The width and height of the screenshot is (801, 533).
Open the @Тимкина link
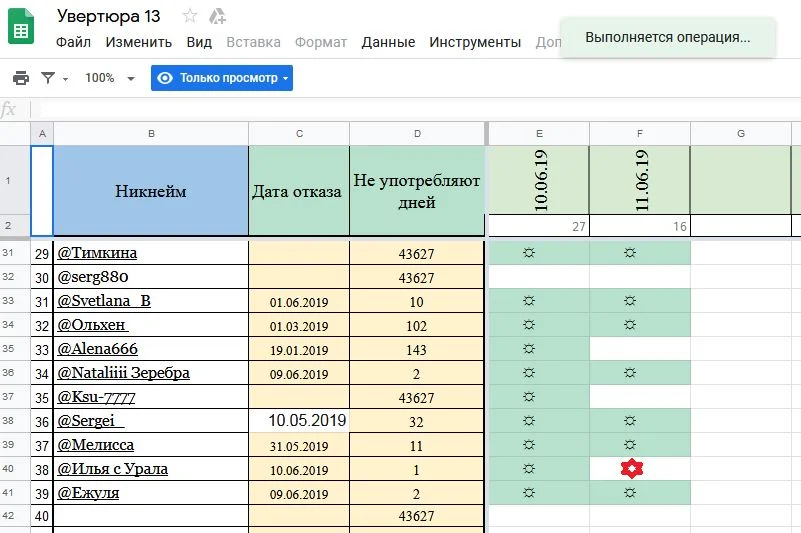pos(97,253)
